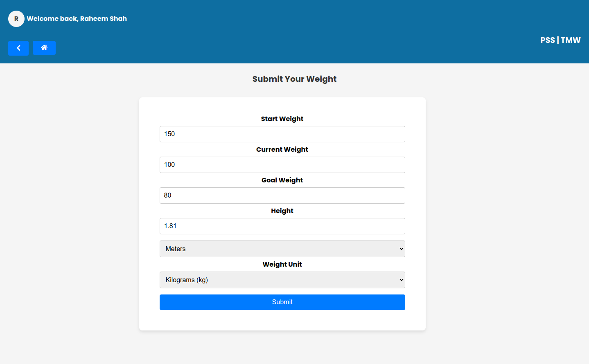Click the Height label text
The image size is (589, 364).
(282, 211)
